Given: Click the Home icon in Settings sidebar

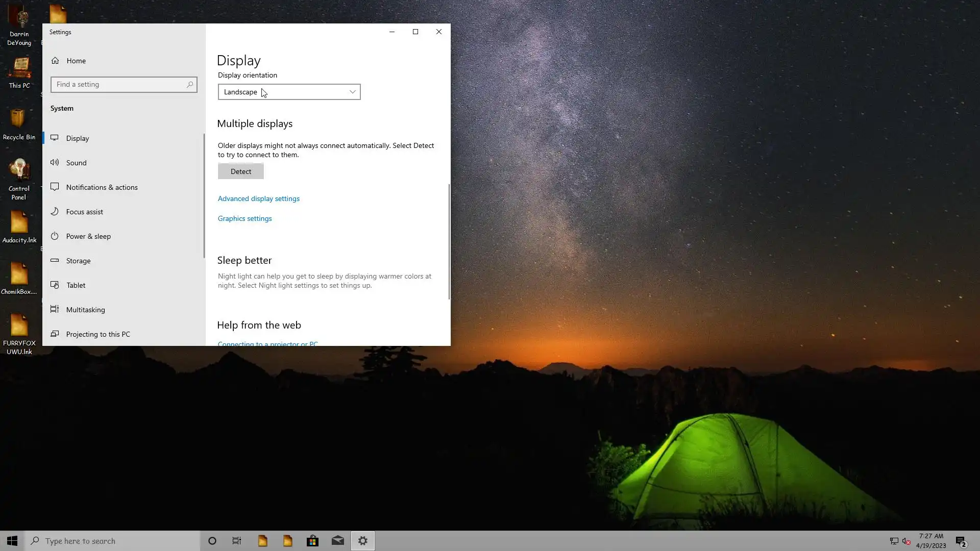Looking at the screenshot, I should click(55, 61).
